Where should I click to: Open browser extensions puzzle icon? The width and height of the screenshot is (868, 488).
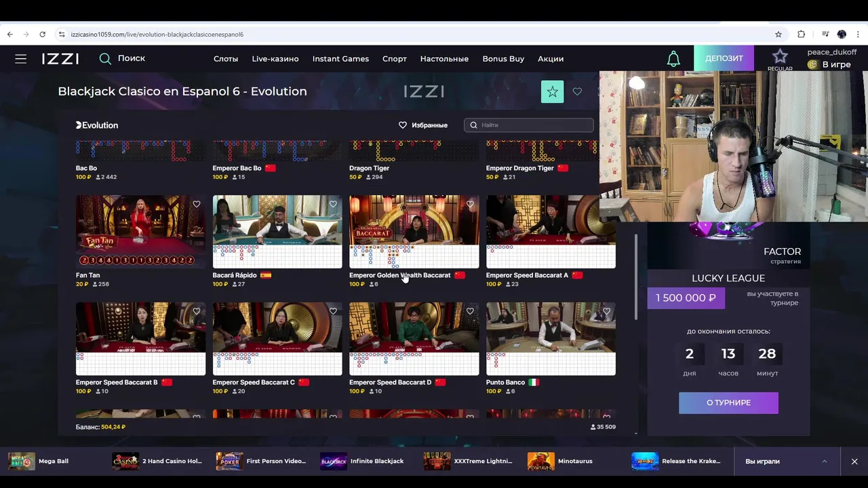[801, 35]
